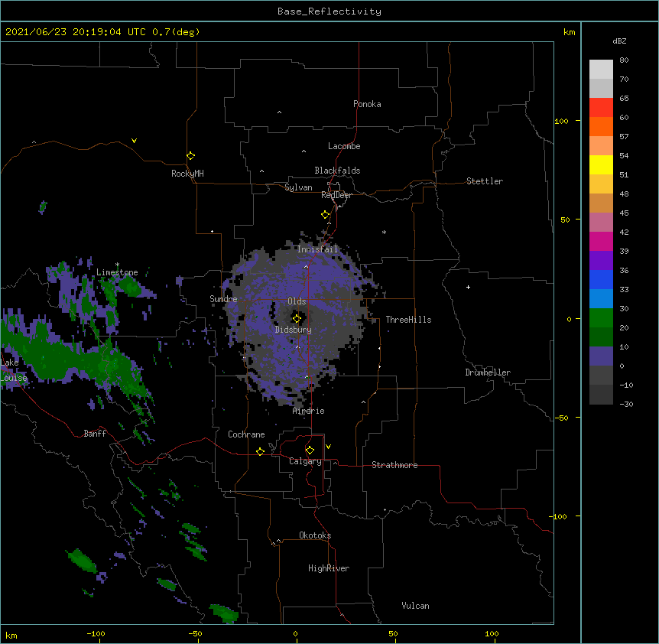The height and width of the screenshot is (644, 659).
Task: Click the Blackfalds city label
Action: [x=337, y=171]
